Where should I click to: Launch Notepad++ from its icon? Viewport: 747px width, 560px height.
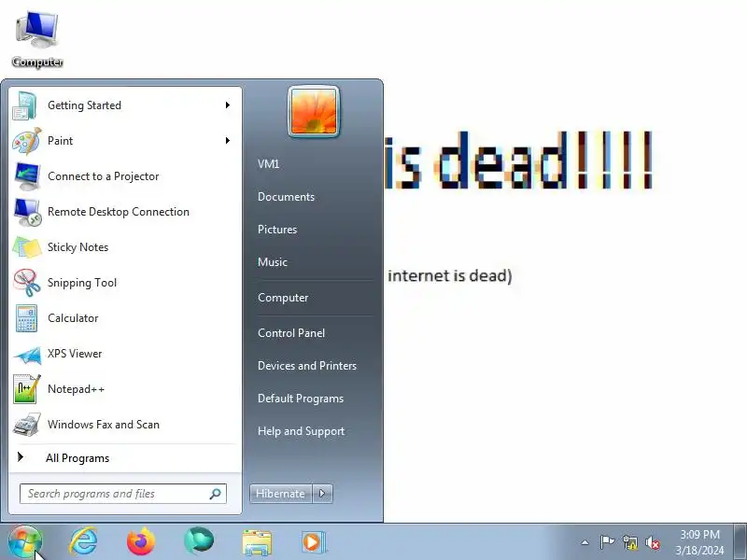click(x=26, y=389)
